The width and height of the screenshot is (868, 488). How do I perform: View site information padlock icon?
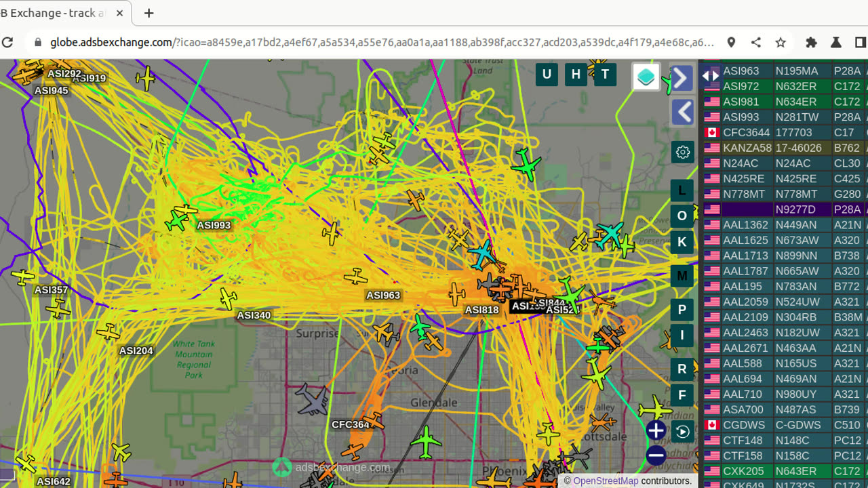[37, 42]
